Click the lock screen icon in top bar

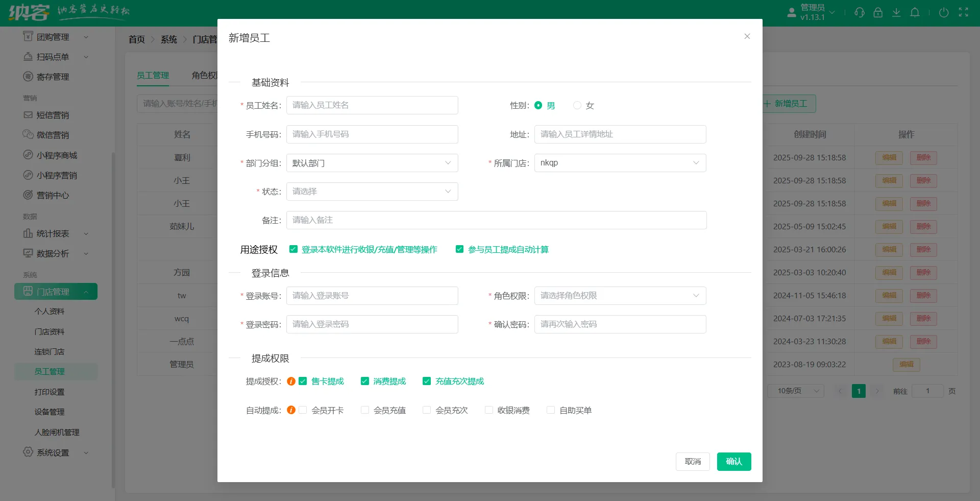coord(878,12)
